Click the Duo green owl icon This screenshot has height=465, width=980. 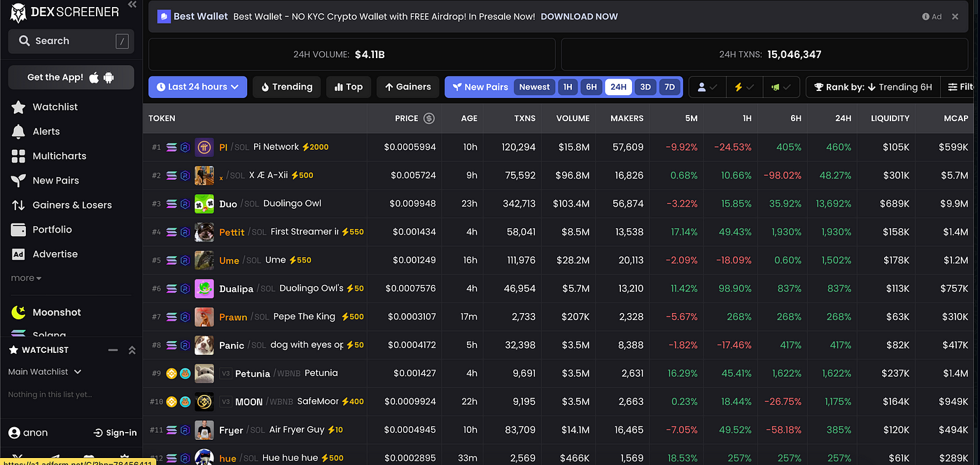(x=204, y=204)
